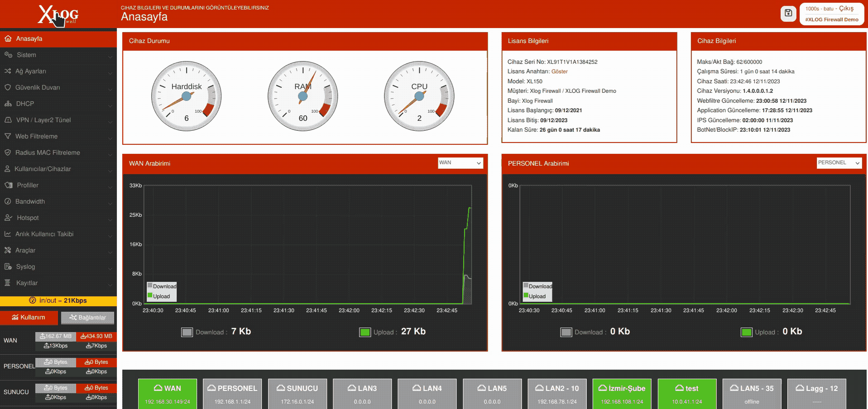Click the CPU gauge dial
Viewport: 868px width, 409px height.
click(419, 96)
